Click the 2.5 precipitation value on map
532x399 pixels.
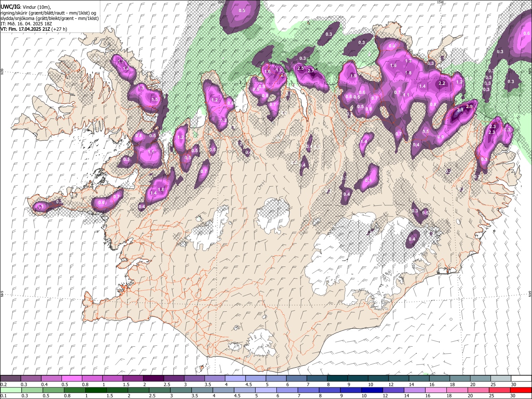[x=300, y=68]
